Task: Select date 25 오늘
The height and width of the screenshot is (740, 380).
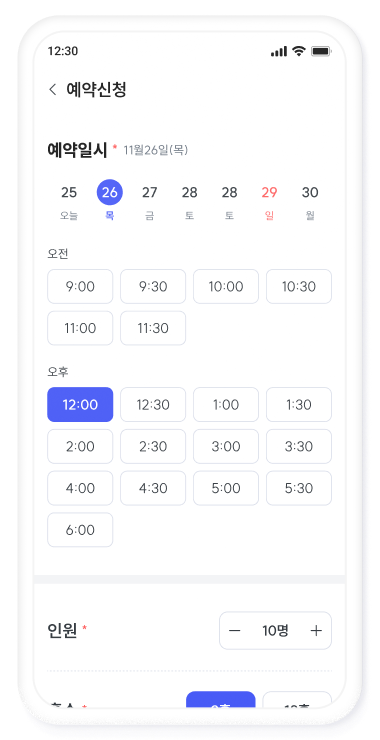Action: pos(69,202)
